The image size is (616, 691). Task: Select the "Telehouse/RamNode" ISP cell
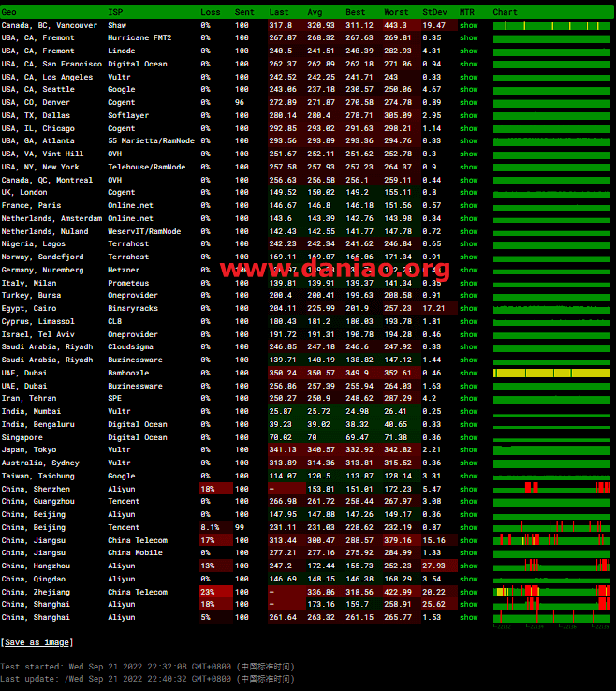tap(147, 167)
